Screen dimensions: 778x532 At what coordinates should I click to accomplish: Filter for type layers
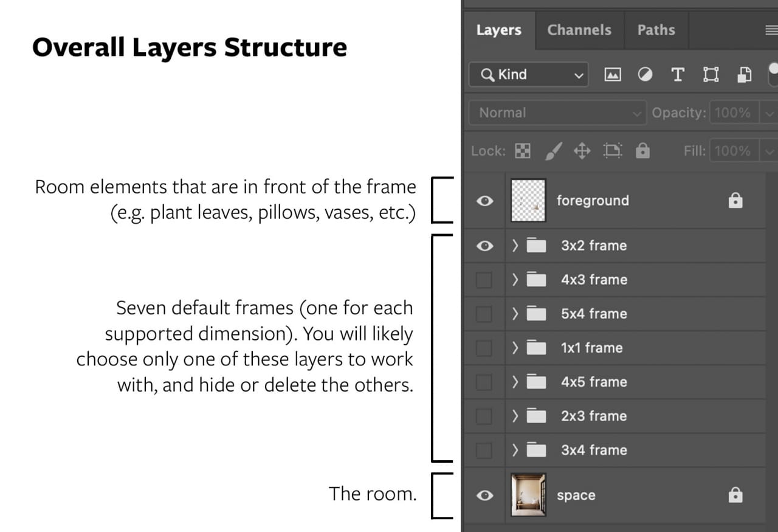[x=678, y=74]
